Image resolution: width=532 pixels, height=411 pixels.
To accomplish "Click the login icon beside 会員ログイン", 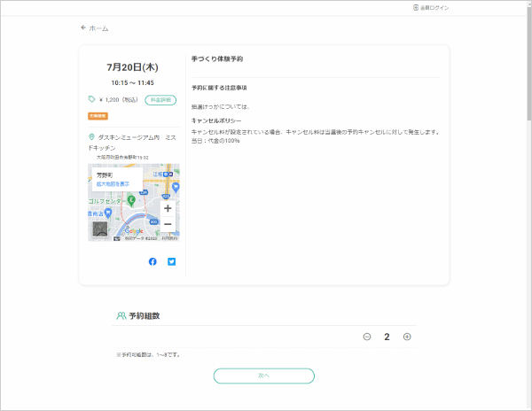I will tap(416, 7).
